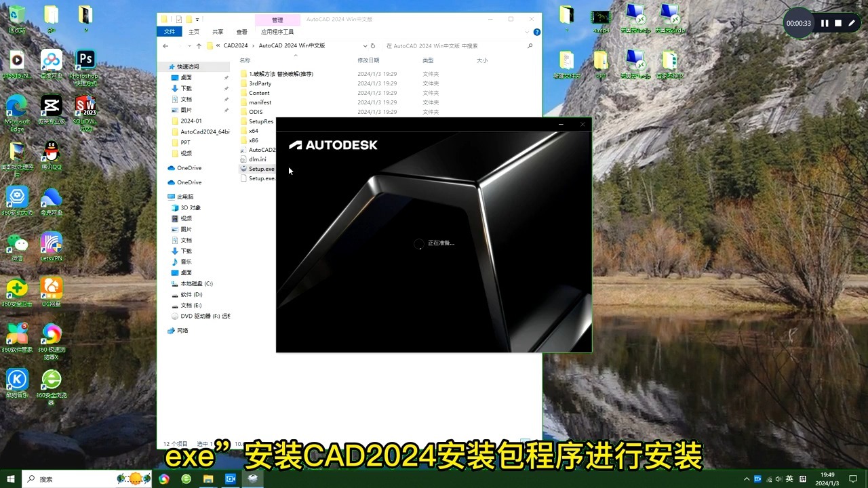Pause the screen recording in the timer overlay
This screenshot has height=488, width=868.
824,22
